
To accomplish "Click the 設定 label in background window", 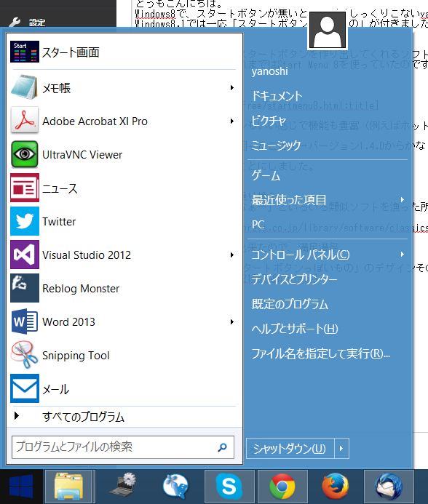I will point(37,23).
